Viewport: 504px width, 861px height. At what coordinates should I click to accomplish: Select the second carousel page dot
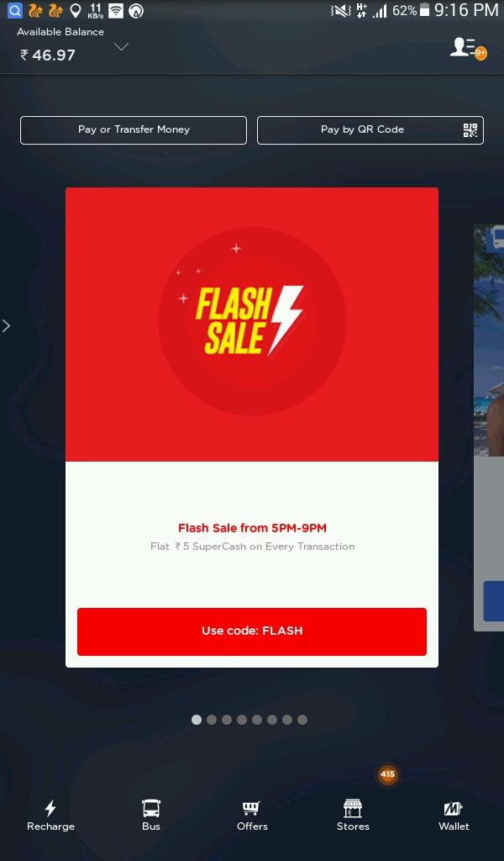pos(212,720)
